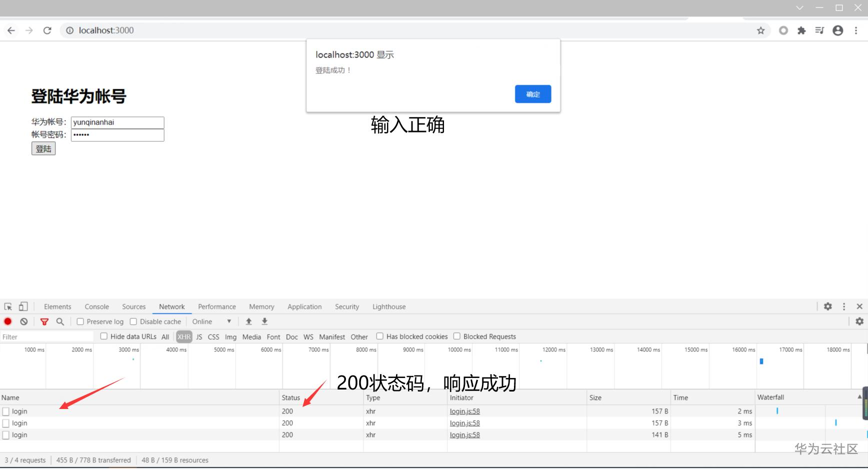Tick the checkbox of the 141 B login request
Image resolution: width=868 pixels, height=469 pixels.
[6, 435]
